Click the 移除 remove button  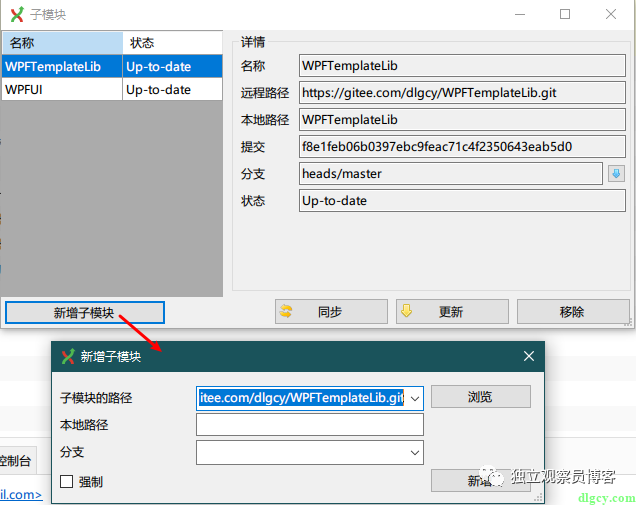coord(573,312)
